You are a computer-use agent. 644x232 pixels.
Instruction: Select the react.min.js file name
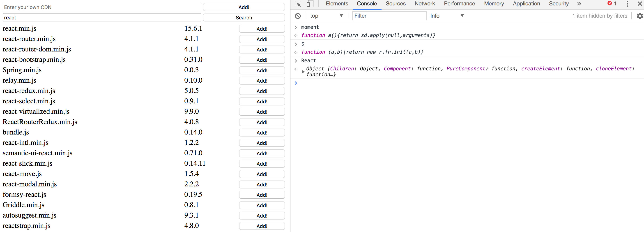[19, 28]
